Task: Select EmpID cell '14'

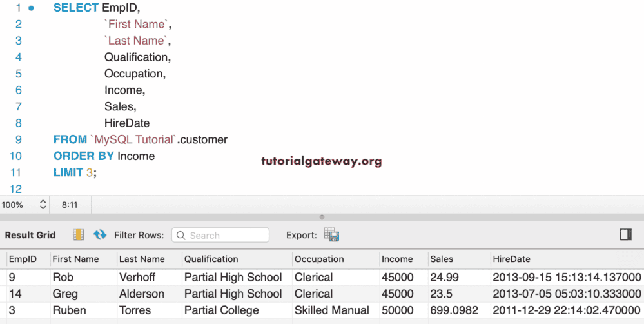Action: tap(15, 294)
